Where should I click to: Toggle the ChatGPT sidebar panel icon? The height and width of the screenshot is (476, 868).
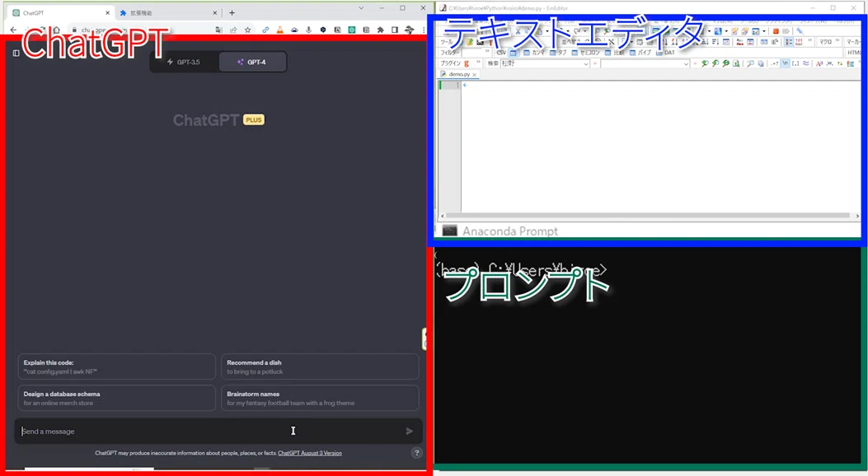pos(16,53)
